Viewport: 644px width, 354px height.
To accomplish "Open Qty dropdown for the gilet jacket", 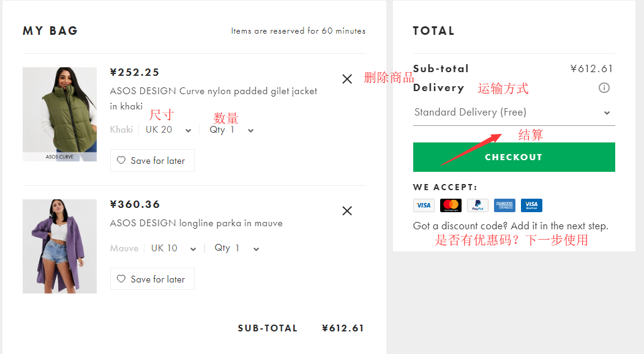I will 231,130.
